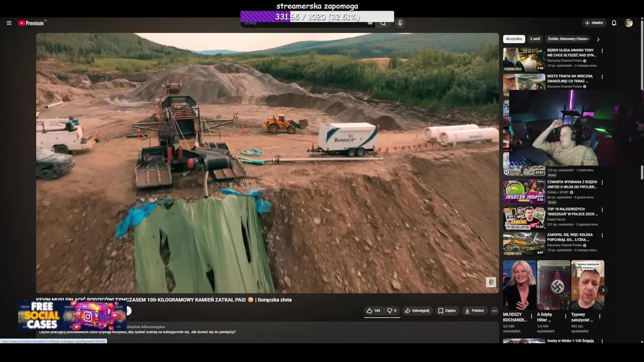Viewport: 644px width, 362px height.
Task: Dislike the video with thumbs down
Action: click(x=391, y=311)
